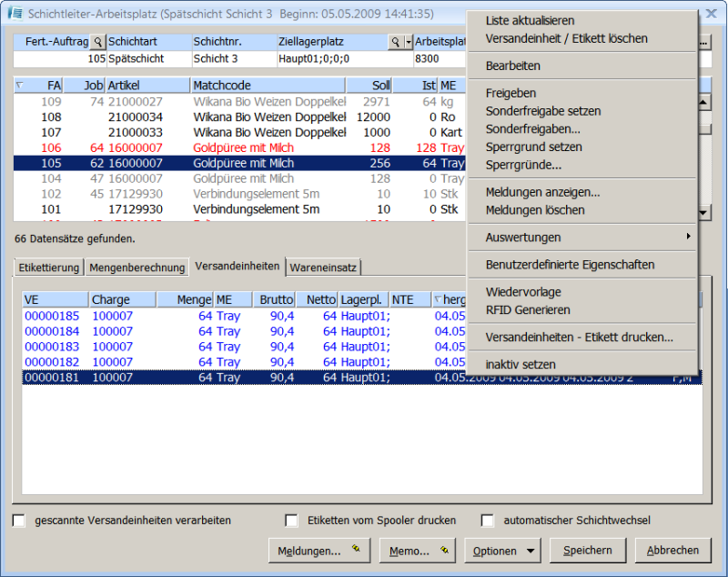Viewport: 728px width, 577px height.
Task: Open dropdown arrow next to Ziellagerplatz search
Action: point(409,42)
